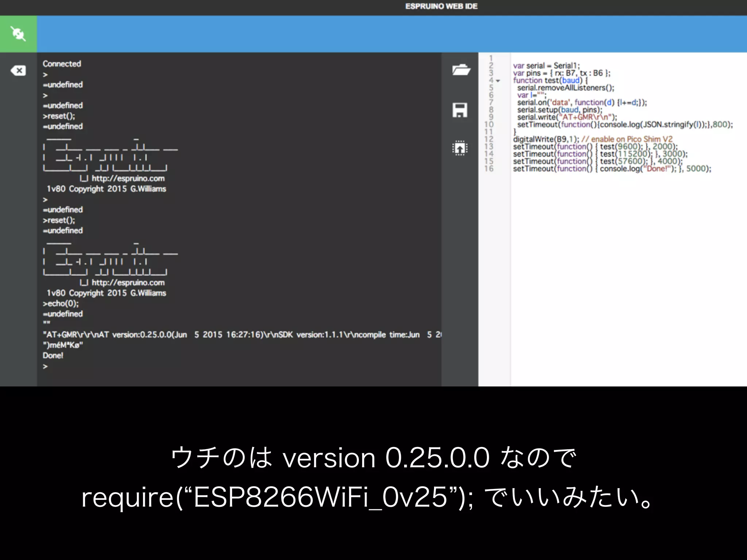Save code with the floppy disk icon
Viewport: 747px width, 560px height.
coord(460,110)
